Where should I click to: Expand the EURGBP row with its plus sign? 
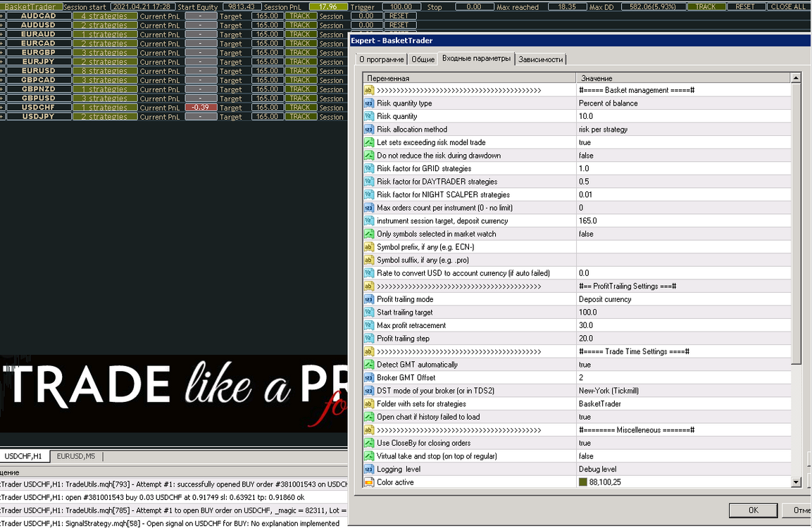[x=2, y=52]
